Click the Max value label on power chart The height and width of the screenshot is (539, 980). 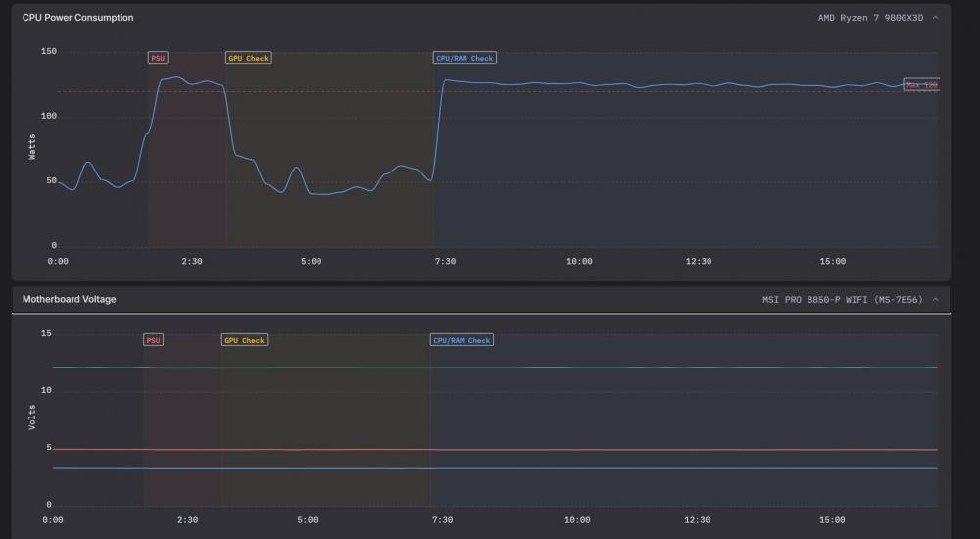point(921,84)
